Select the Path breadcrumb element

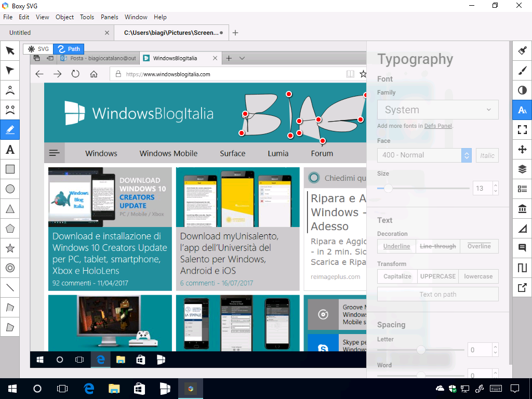(69, 49)
